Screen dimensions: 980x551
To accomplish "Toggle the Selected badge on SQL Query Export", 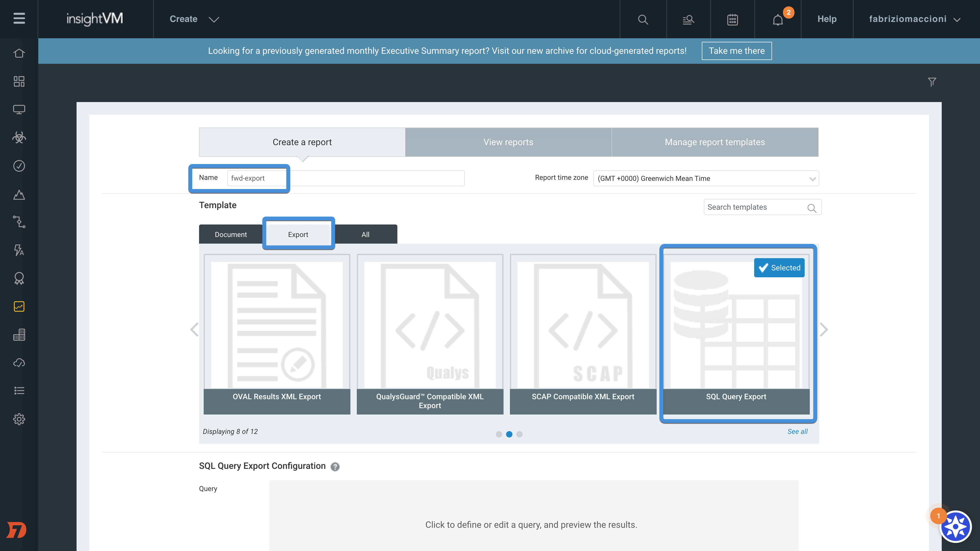I will click(779, 268).
